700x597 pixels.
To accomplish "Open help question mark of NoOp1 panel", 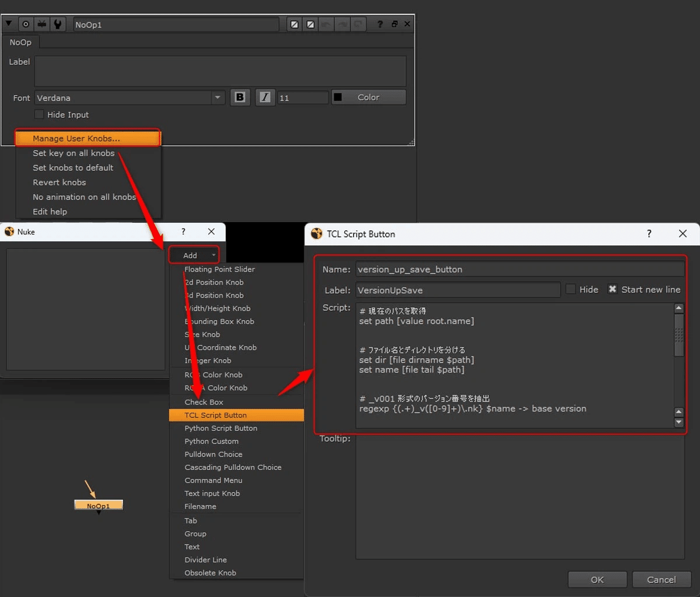I will (x=380, y=24).
